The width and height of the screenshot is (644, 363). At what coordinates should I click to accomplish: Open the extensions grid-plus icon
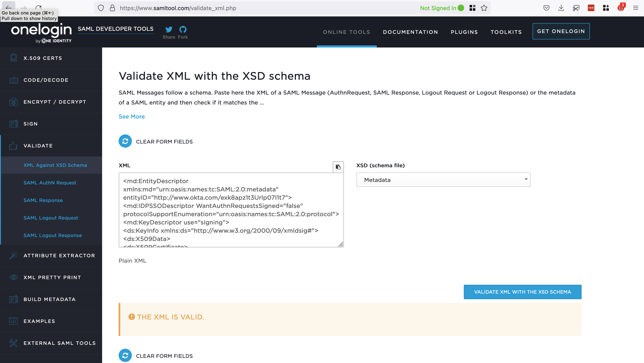606,8
